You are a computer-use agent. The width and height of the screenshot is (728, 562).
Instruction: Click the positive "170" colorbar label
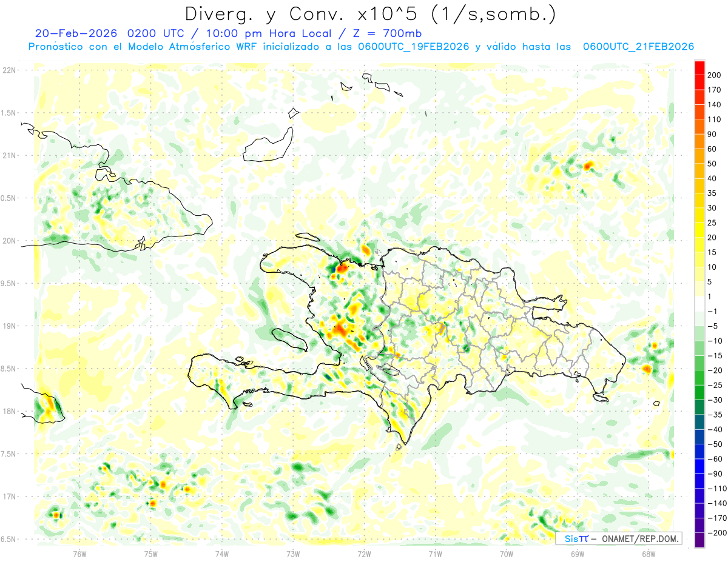point(715,90)
